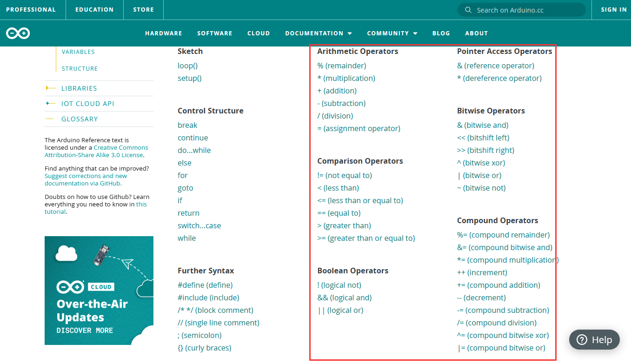Viewport: 631px width, 364px height.
Task: Open the Cloud Over-the-Air Updates banner
Action: [x=99, y=291]
